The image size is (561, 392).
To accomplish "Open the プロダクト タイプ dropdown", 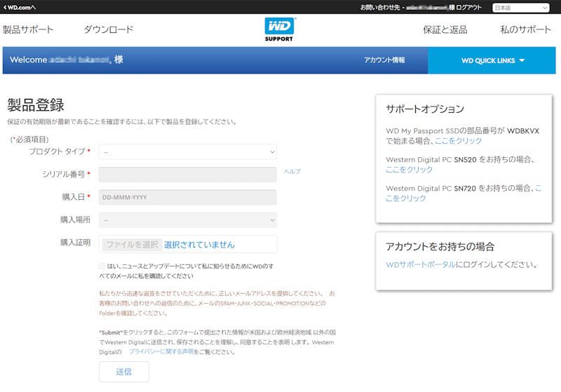I will 187,151.
